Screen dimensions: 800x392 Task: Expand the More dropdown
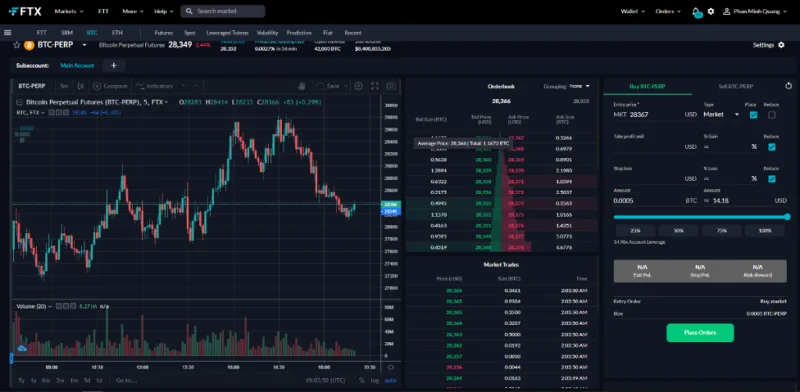133,11
